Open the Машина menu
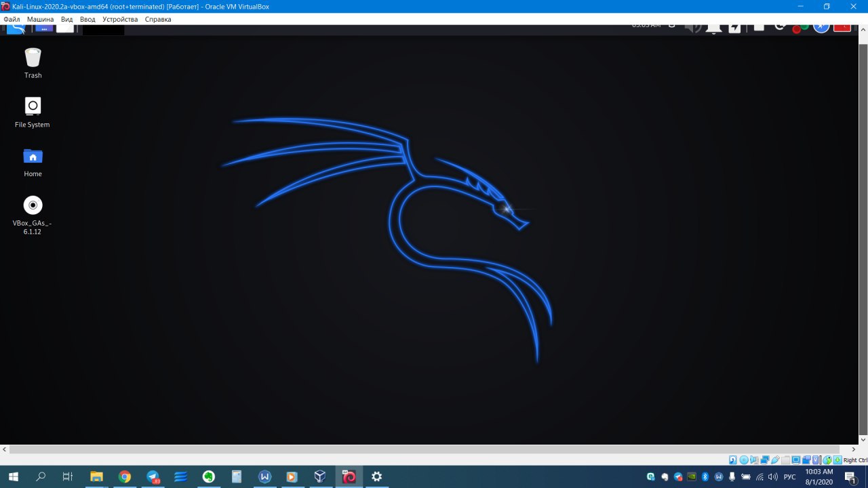Screen dimensions: 868x488 pos(40,19)
